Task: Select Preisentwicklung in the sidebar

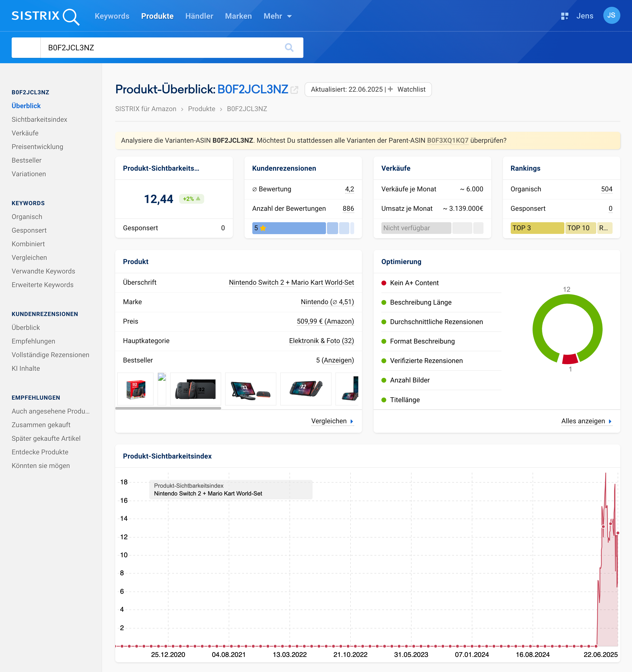Action: pos(37,147)
